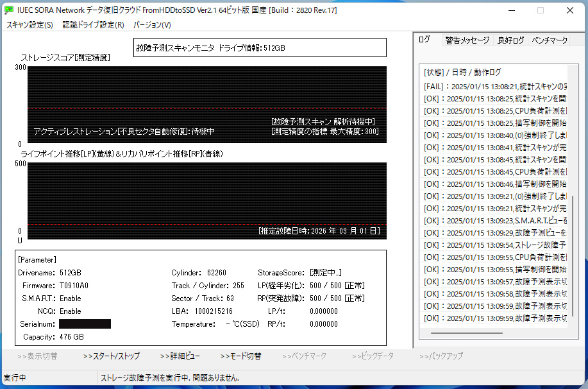
Task: Select the 13:09:57 故障予測表示切 log entry
Action: tap(495, 282)
